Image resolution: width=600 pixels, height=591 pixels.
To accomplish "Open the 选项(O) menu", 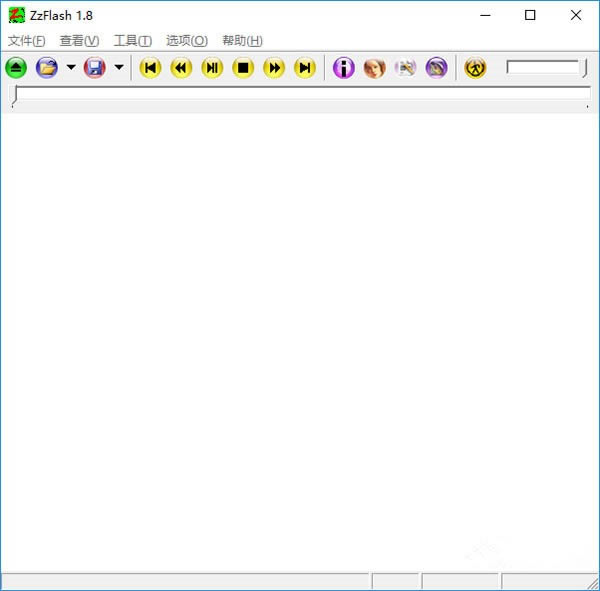I will 187,41.
